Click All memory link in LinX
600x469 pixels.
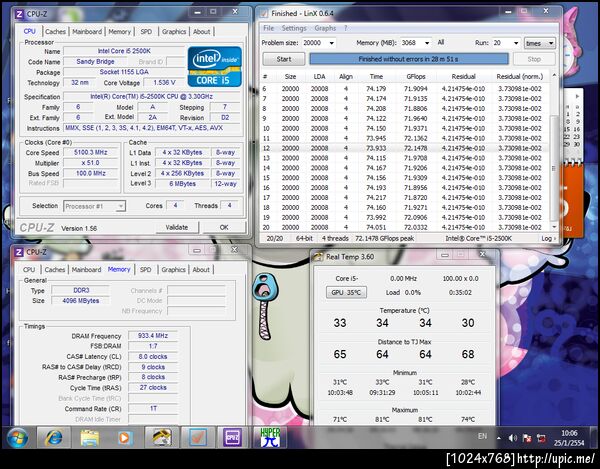click(x=441, y=42)
